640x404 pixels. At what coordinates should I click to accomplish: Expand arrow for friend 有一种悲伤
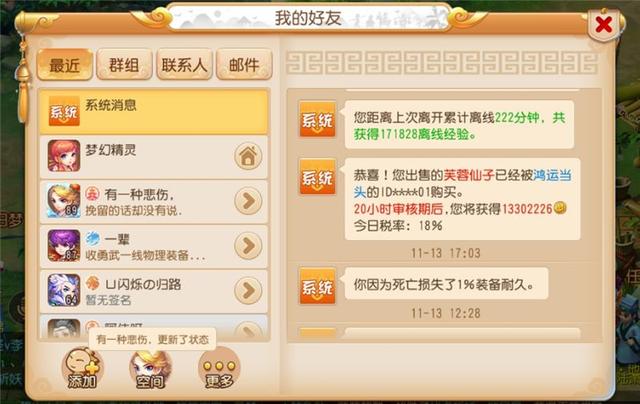pos(248,201)
